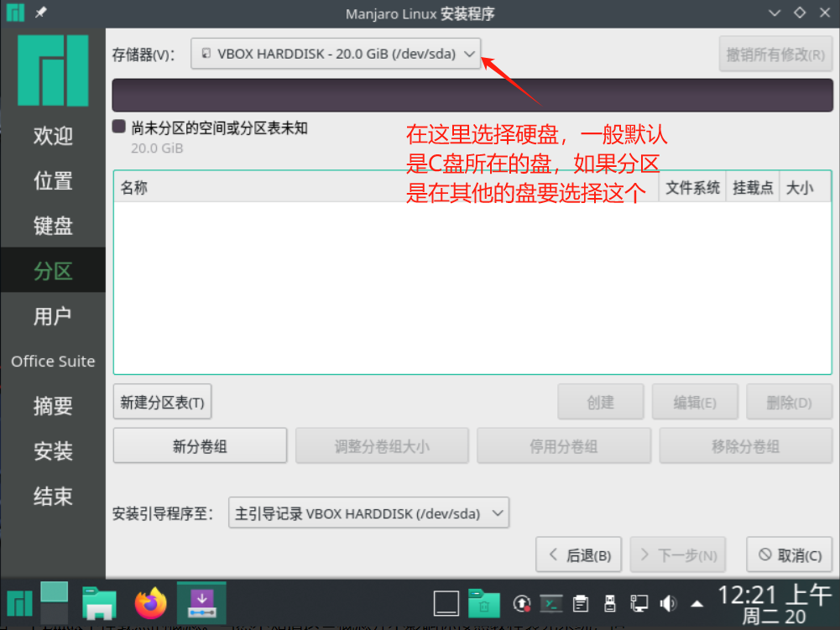Expand hidden system tray icons arrow

point(697,603)
